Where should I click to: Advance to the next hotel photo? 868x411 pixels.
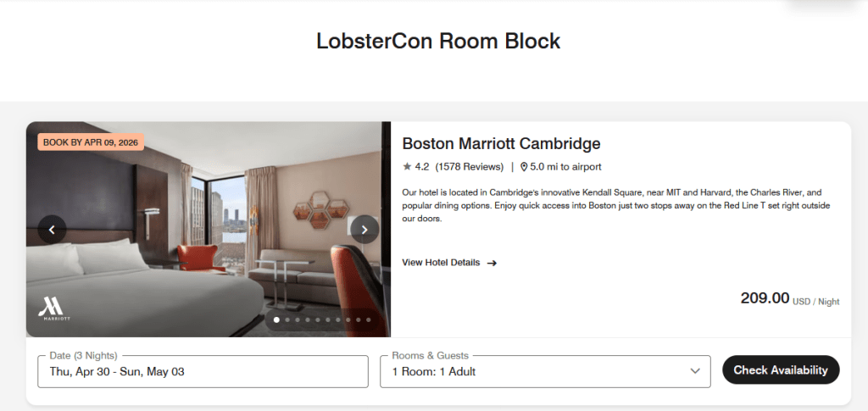coord(364,230)
